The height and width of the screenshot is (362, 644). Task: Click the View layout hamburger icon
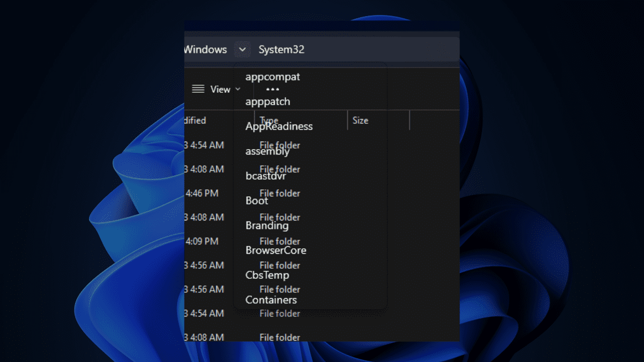(x=198, y=89)
